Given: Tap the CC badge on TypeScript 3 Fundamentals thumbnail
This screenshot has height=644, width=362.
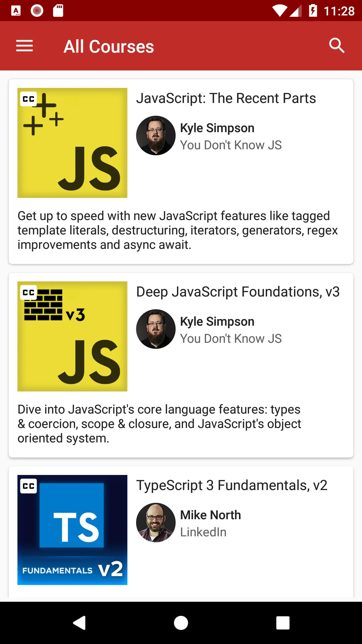Looking at the screenshot, I should point(28,486).
